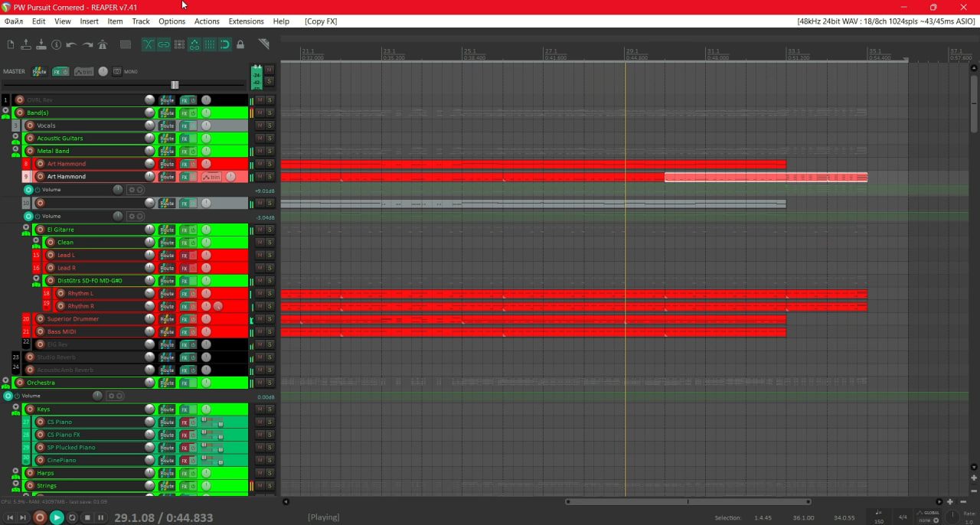
Task: Toggle move envelope points with items icon
Action: pyautogui.click(x=194, y=44)
